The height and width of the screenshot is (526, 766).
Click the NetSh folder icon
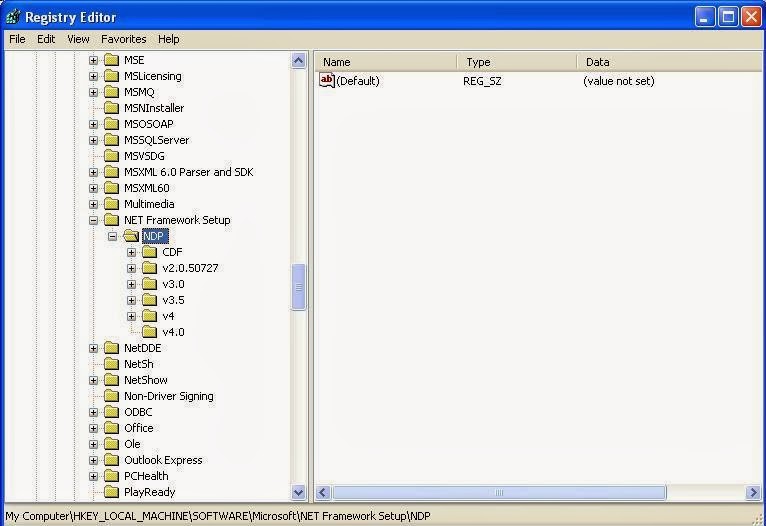click(x=111, y=364)
